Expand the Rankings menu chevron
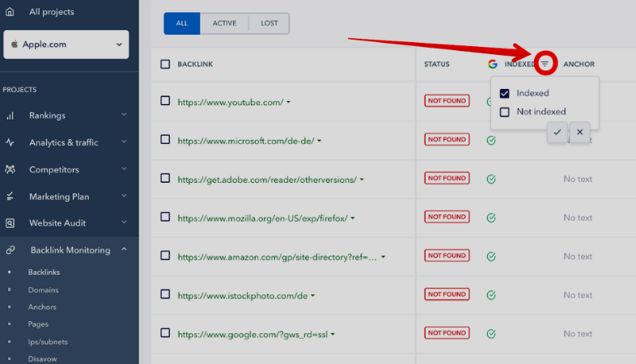 click(x=124, y=115)
